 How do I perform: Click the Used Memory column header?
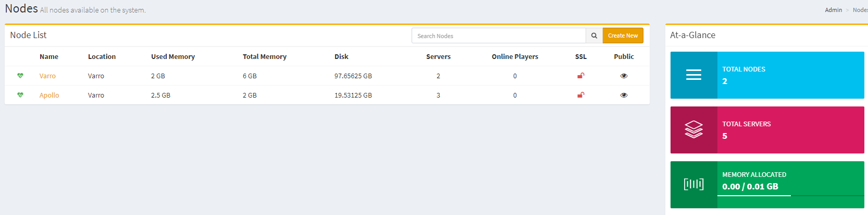click(x=173, y=56)
